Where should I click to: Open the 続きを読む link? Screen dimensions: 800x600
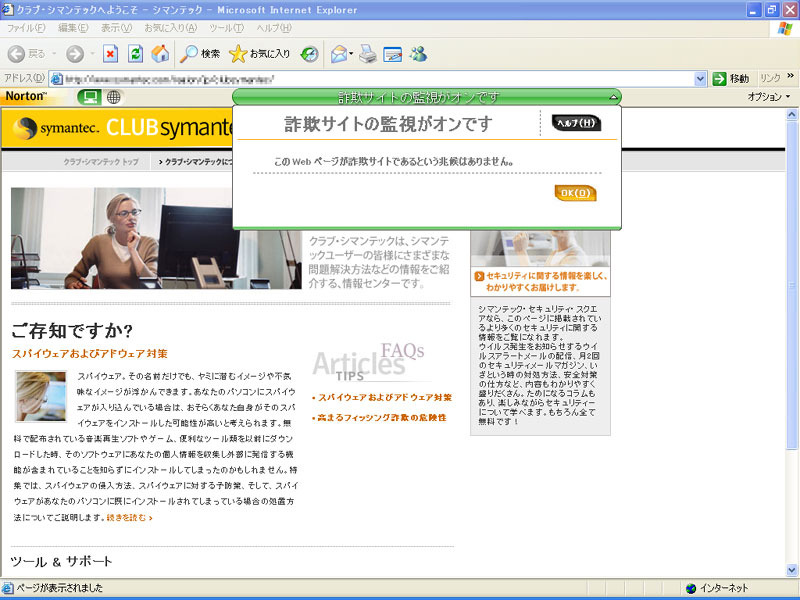[x=130, y=517]
